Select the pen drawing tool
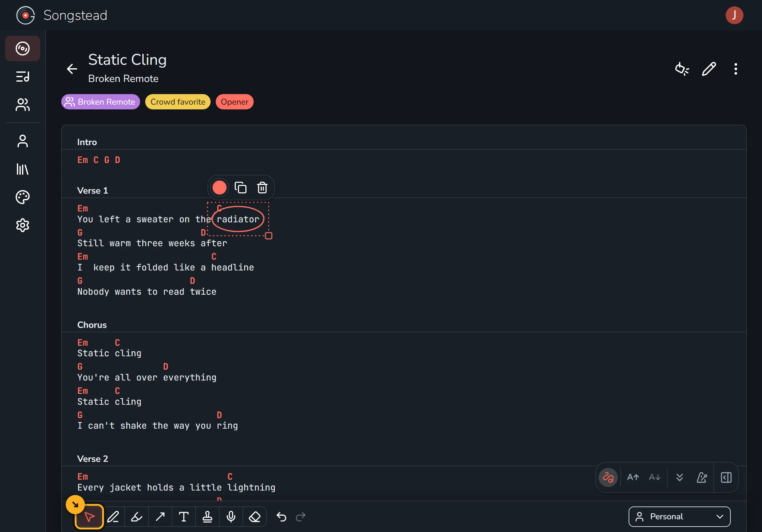The width and height of the screenshot is (762, 532). coord(113,516)
